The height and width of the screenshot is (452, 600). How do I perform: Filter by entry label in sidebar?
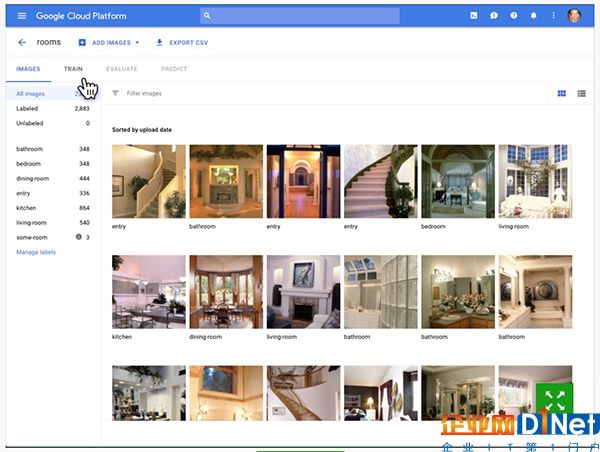coord(53,193)
